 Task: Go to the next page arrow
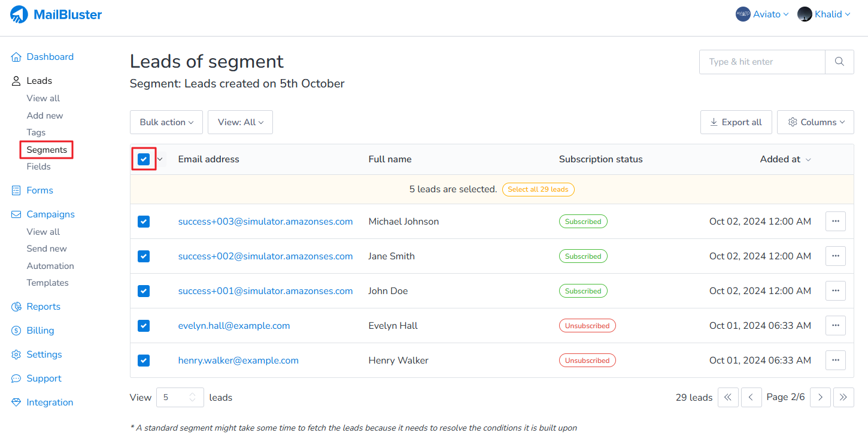click(820, 398)
